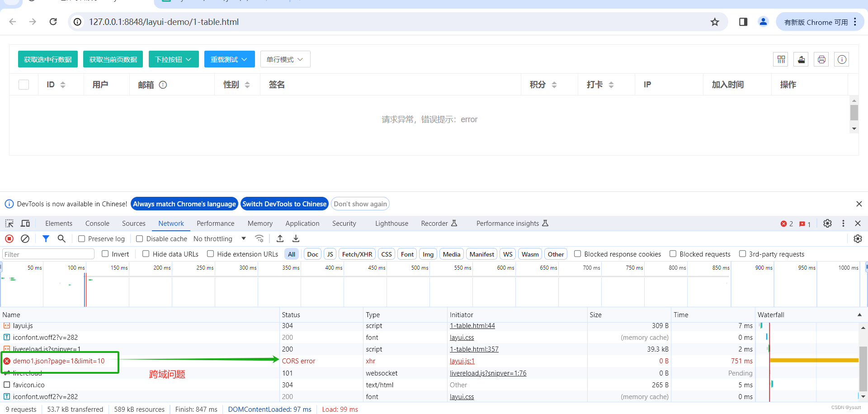Open the network conditions wifi icon
This screenshot has height=414, width=868.
(x=259, y=238)
